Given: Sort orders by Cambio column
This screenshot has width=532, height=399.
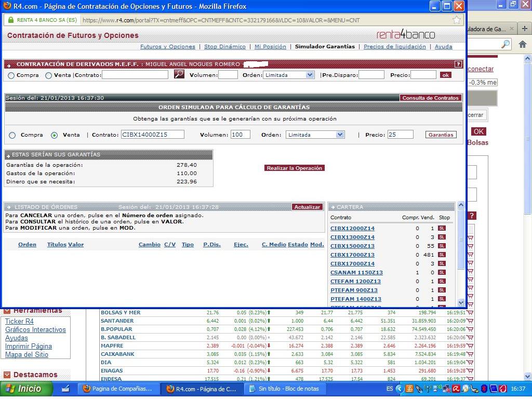Looking at the screenshot, I should click(149, 244).
